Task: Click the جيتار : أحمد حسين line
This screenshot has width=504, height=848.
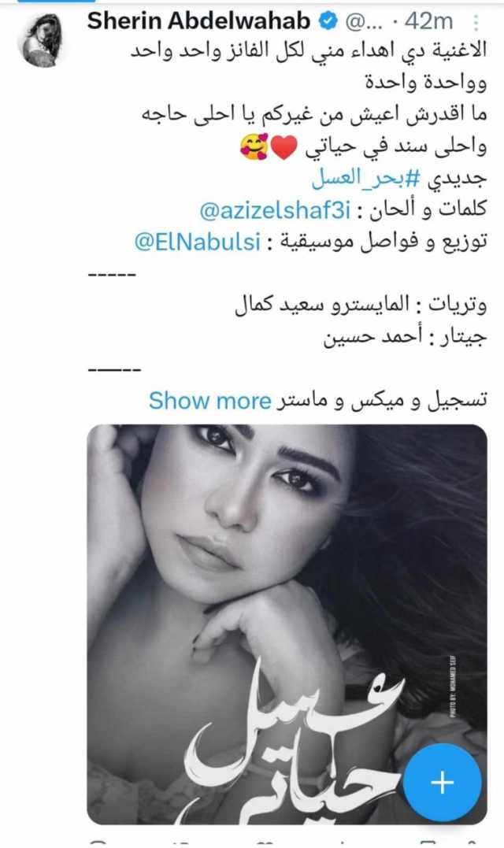Action: click(405, 337)
